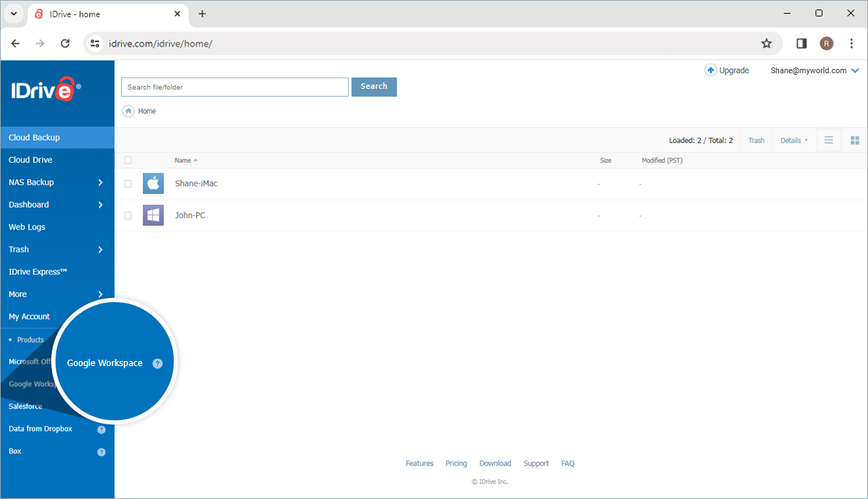Click the Modified (PST) column header
868x499 pixels.
662,161
